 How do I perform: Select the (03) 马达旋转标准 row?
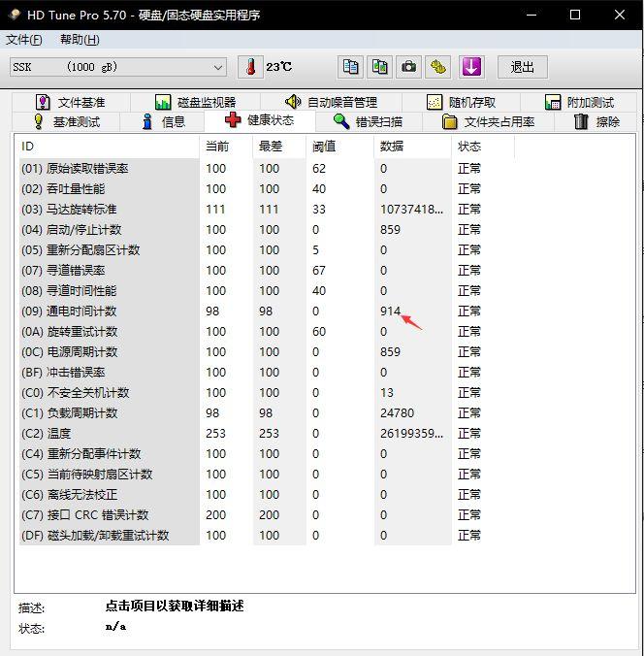[267, 210]
